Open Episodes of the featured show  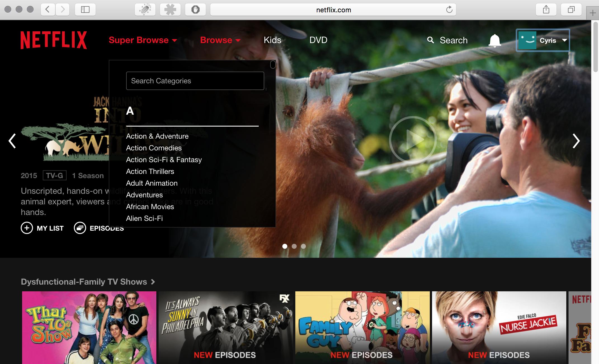pyautogui.click(x=99, y=228)
